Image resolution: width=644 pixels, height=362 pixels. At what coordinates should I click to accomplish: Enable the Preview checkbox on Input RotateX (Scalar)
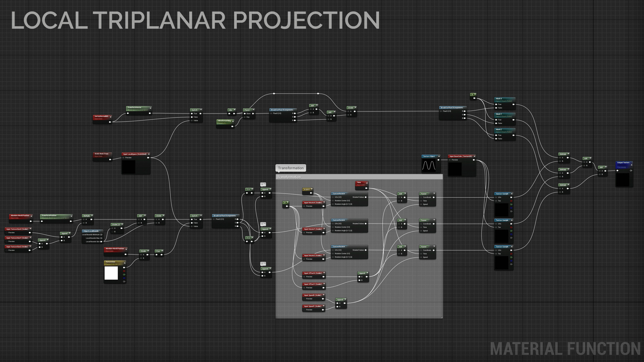click(x=304, y=206)
